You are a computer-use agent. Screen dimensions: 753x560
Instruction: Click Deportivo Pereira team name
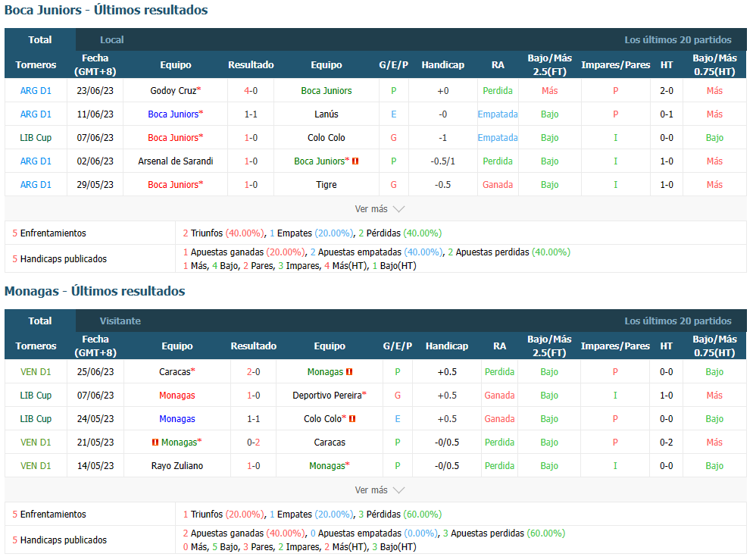tap(327, 396)
